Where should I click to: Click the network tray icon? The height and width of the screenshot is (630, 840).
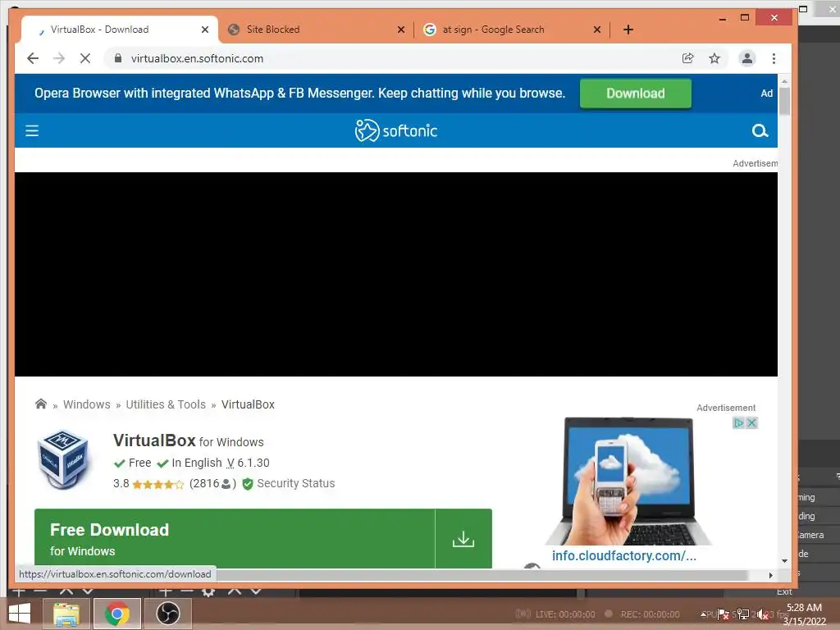click(743, 614)
